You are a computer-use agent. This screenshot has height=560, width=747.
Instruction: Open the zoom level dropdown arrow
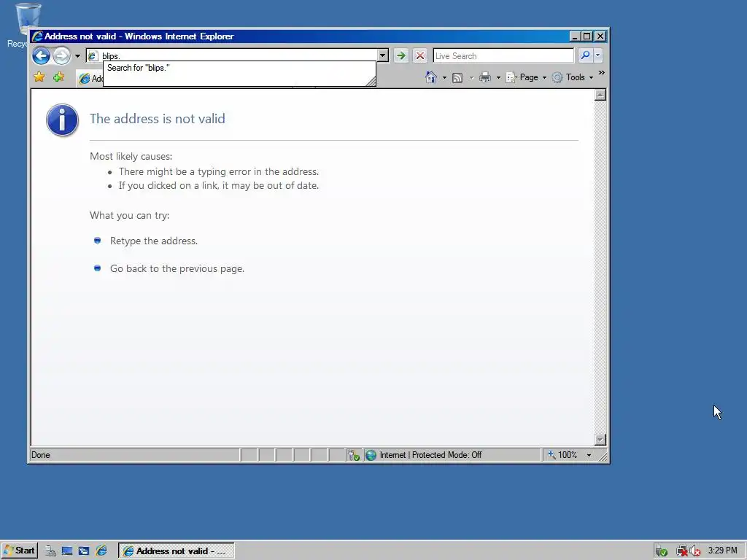(x=589, y=455)
